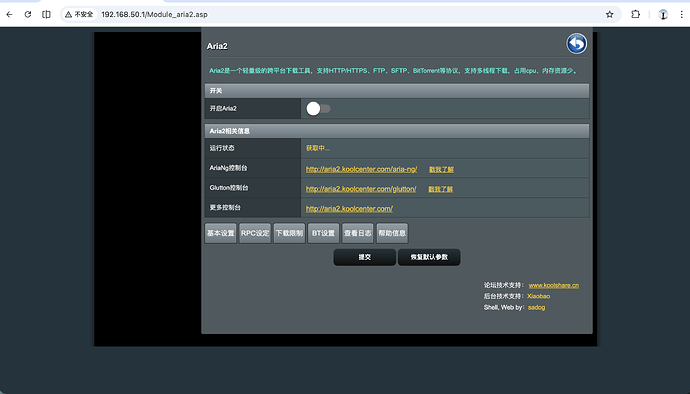Go back with browser back arrow
The image size is (690, 394).
(9, 15)
